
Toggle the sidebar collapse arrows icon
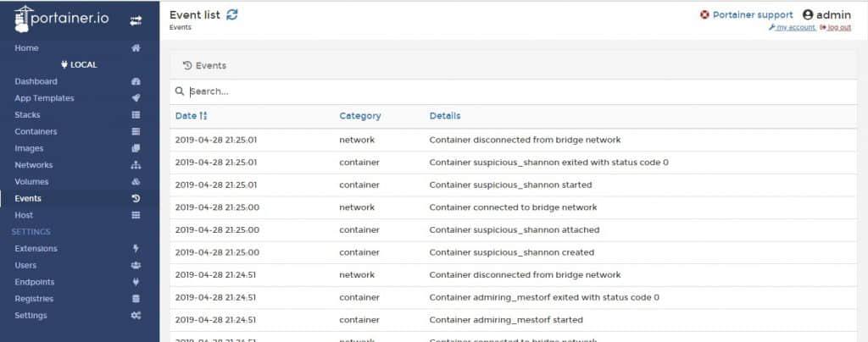point(136,19)
